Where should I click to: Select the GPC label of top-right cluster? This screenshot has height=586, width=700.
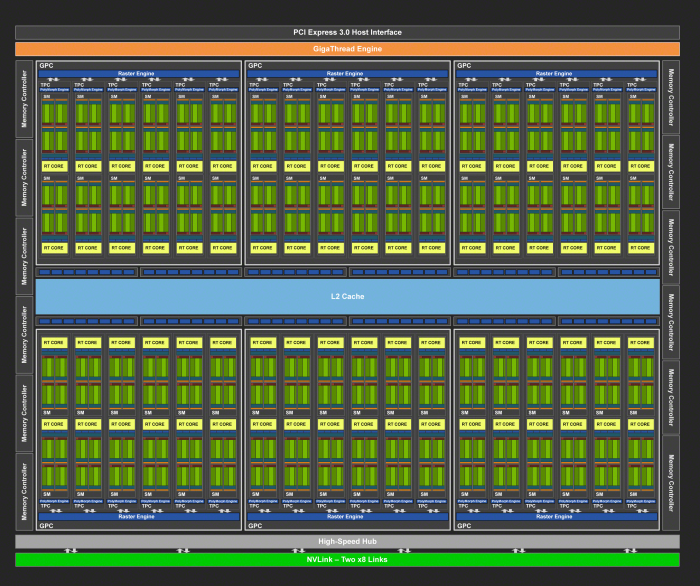click(x=464, y=66)
